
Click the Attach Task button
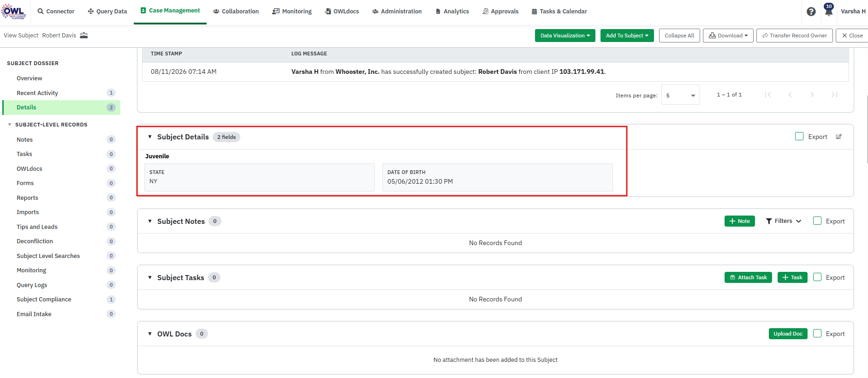(748, 277)
